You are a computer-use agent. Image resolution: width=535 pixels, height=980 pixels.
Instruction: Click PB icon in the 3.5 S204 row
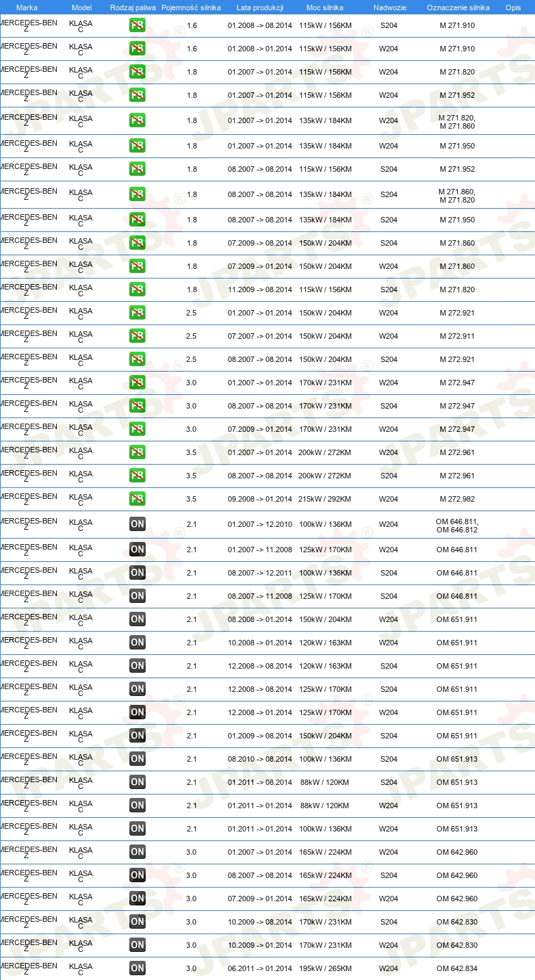click(x=138, y=476)
